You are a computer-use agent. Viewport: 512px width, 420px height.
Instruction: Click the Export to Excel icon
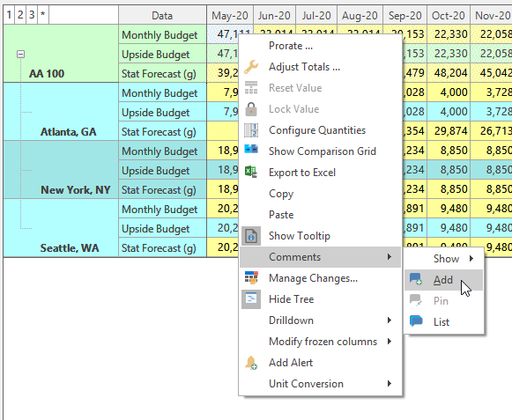(251, 172)
